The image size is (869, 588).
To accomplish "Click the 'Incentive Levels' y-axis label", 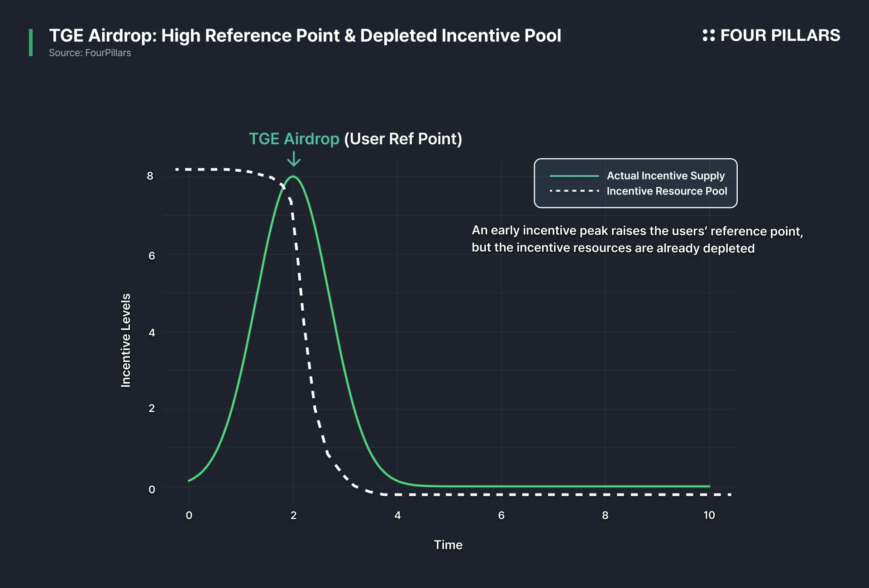I will pyautogui.click(x=126, y=341).
